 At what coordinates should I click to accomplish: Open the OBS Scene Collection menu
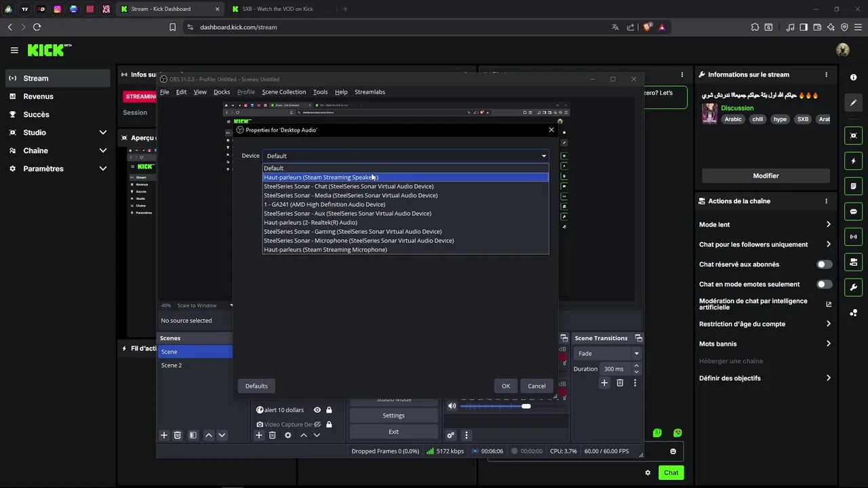pos(283,92)
